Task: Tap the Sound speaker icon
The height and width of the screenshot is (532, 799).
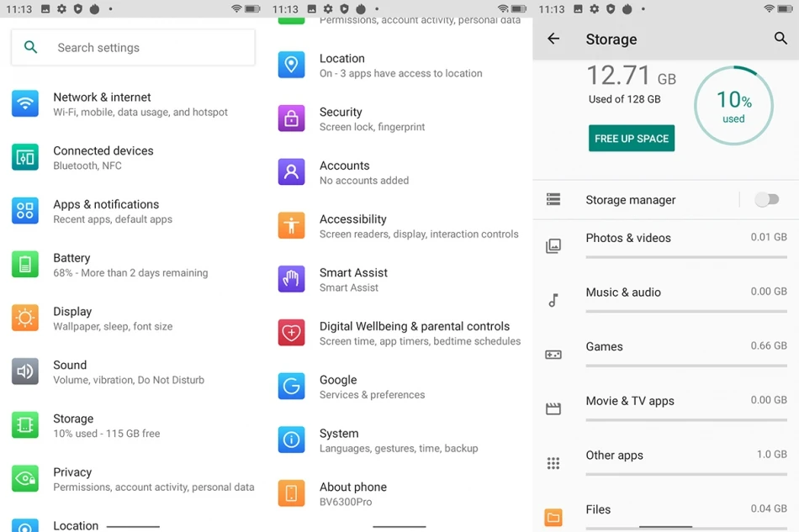Action: coord(25,371)
